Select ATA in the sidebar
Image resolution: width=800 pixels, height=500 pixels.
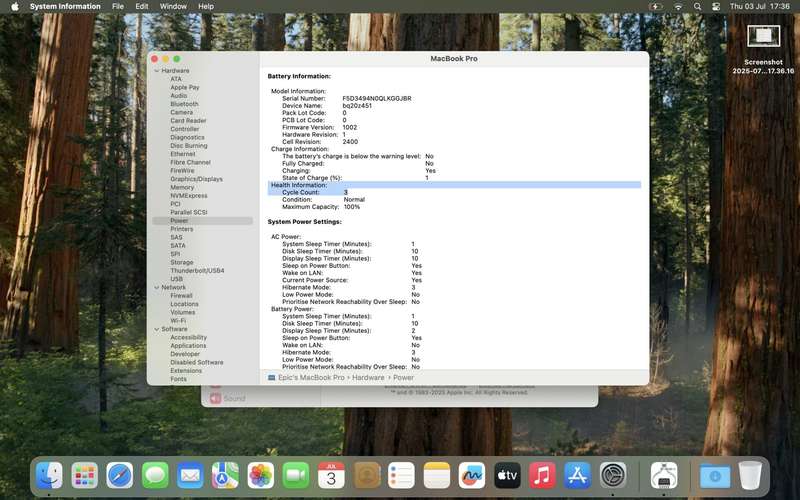[x=176, y=79]
